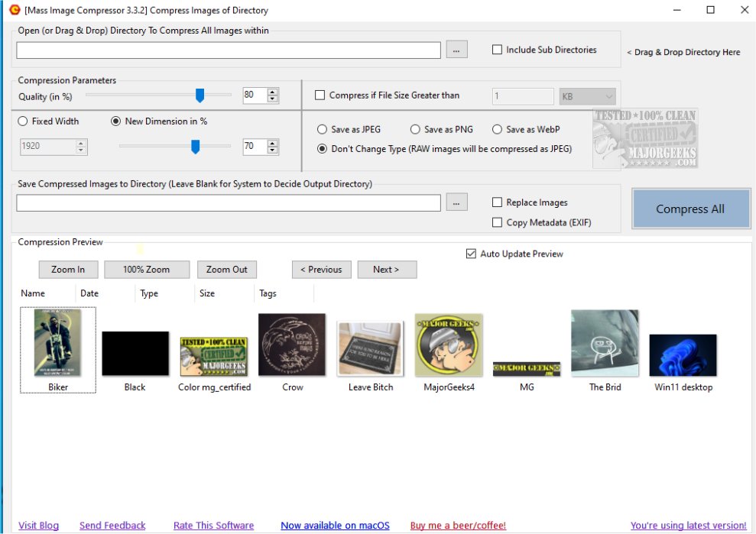Click the source directory path field
The image size is (756, 534).
tap(229, 50)
